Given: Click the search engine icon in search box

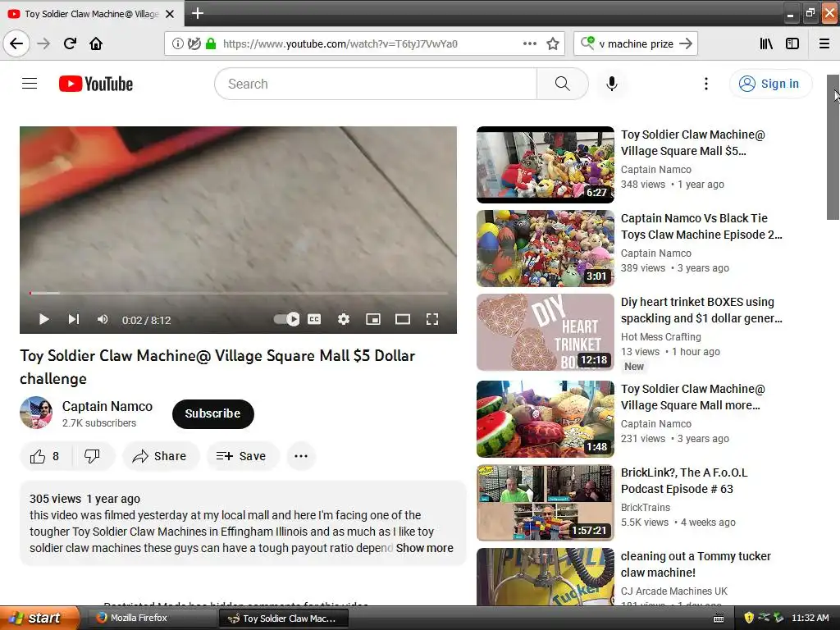Looking at the screenshot, I should 587,43.
